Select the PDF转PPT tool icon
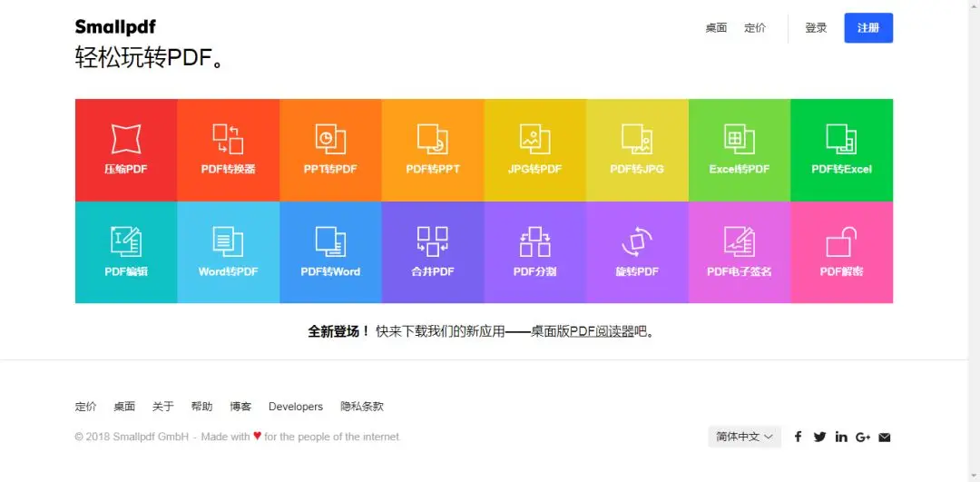Screen dimensions: 980x482 [433, 139]
